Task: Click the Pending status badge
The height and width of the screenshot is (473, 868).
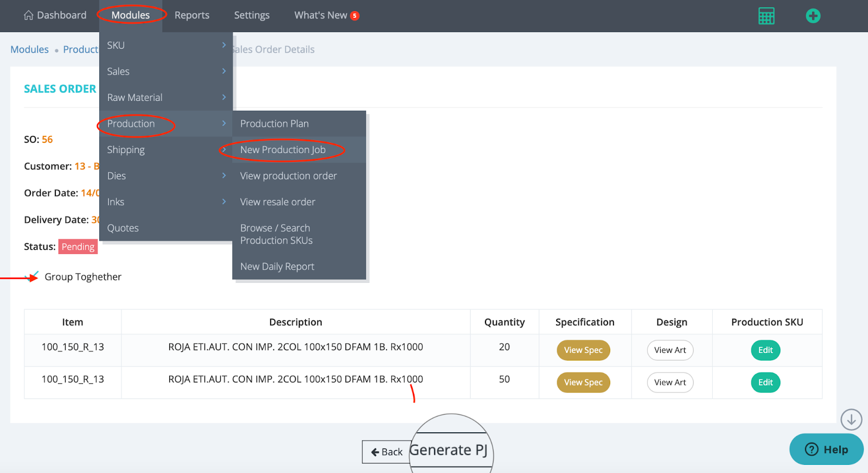Action: 78,247
